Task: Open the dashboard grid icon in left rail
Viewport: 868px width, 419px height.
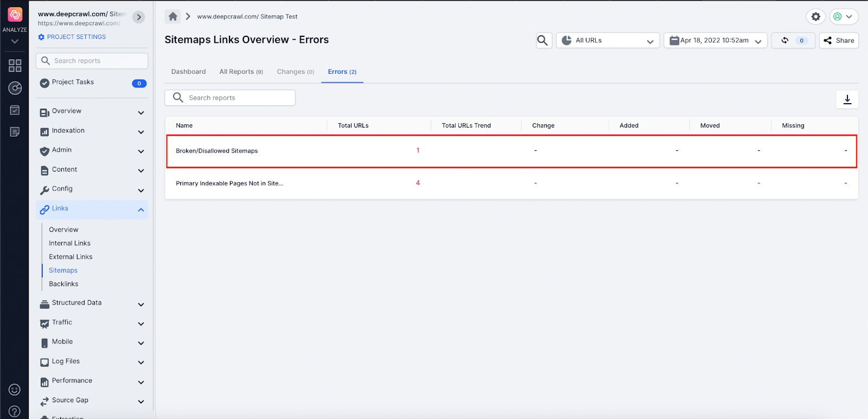Action: coord(15,66)
